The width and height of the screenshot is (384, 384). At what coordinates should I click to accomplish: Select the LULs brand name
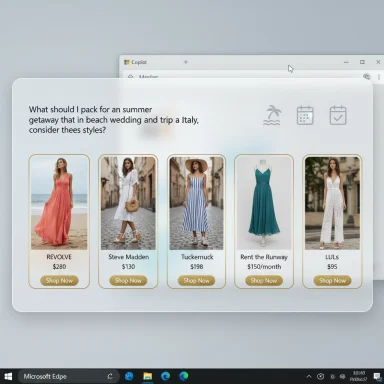click(332, 257)
